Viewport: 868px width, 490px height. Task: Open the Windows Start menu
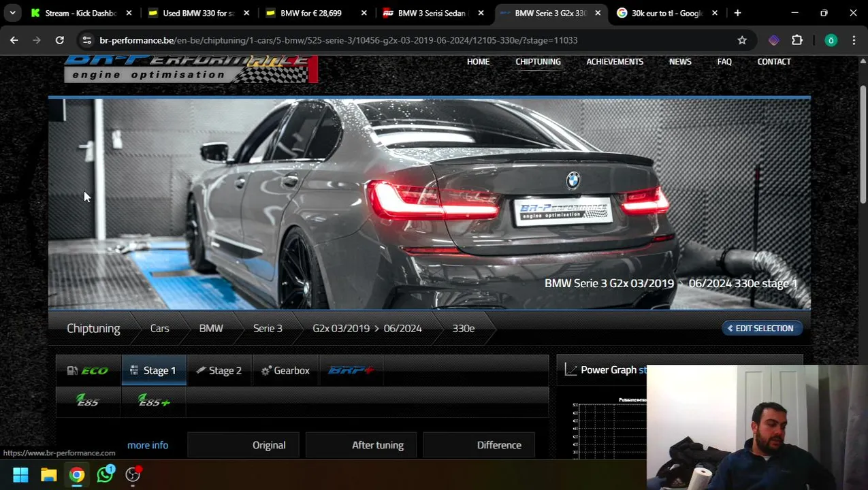pos(20,474)
